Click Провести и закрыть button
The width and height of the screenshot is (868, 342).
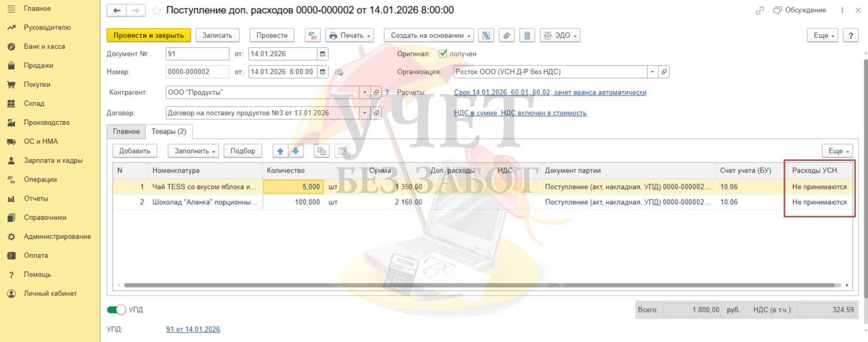tap(149, 35)
